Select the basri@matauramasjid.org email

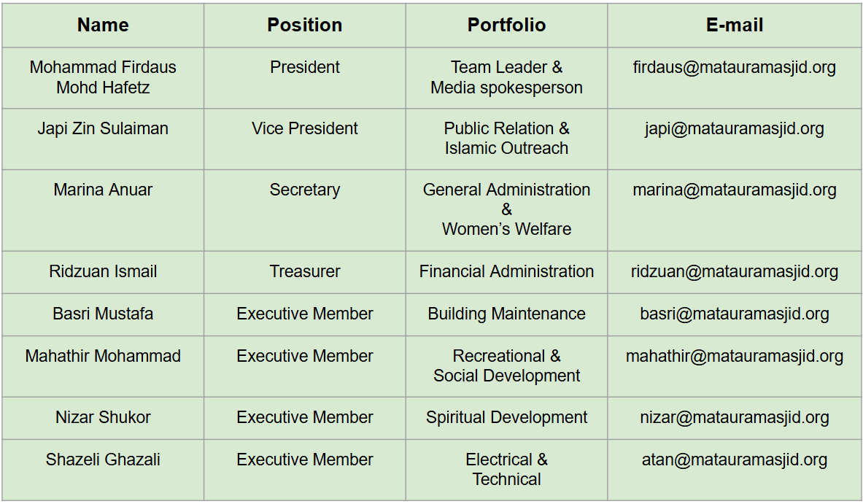tap(734, 314)
